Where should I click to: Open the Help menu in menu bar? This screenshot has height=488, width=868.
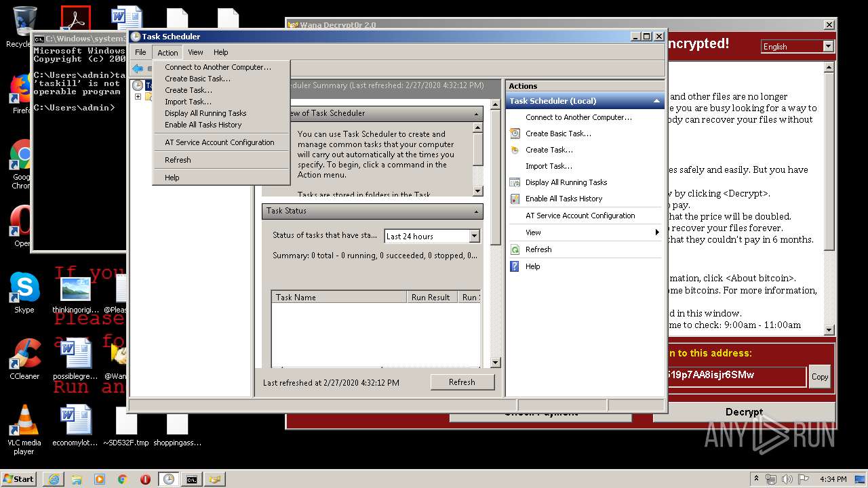[x=221, y=52]
